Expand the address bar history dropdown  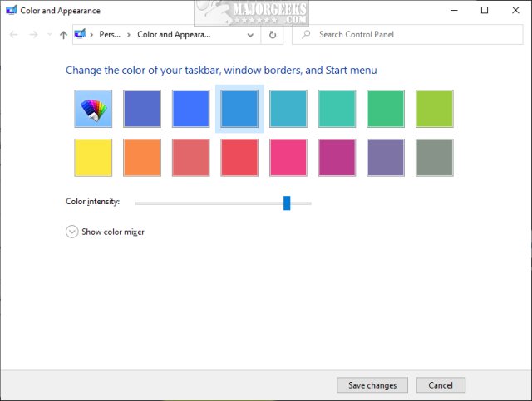[250, 35]
